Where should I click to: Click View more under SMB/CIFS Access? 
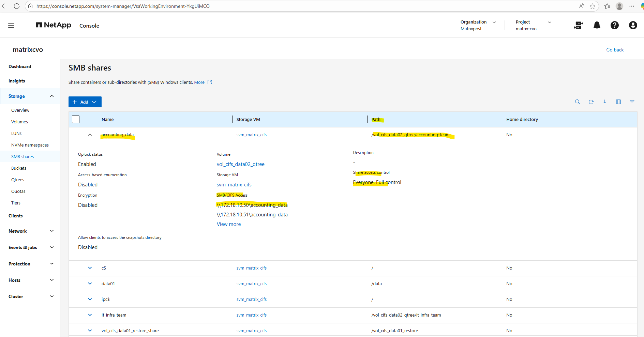coord(228,224)
